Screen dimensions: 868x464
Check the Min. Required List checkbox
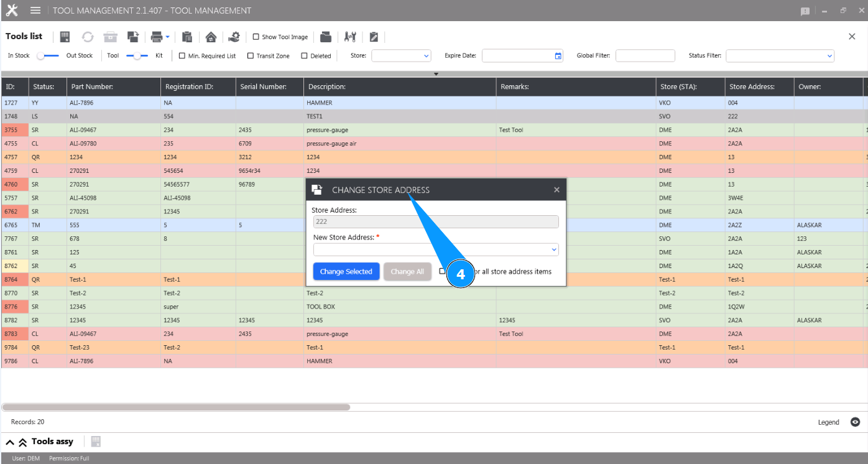tap(182, 56)
